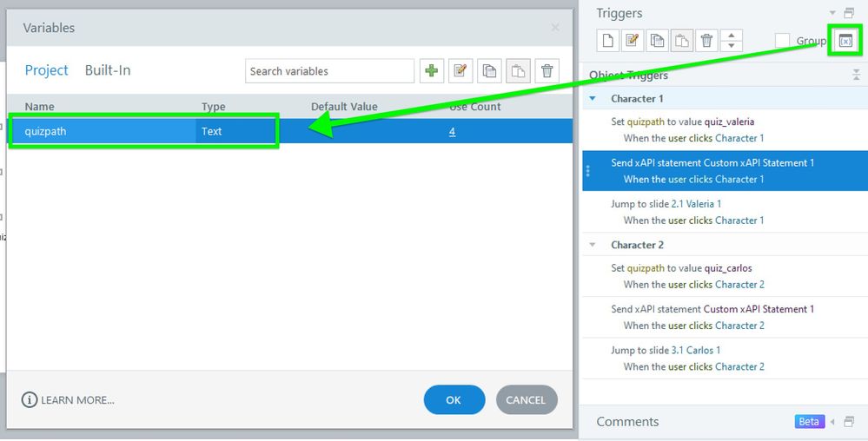Sort variables by Default Value column header
The image size is (868, 441).
[344, 107]
